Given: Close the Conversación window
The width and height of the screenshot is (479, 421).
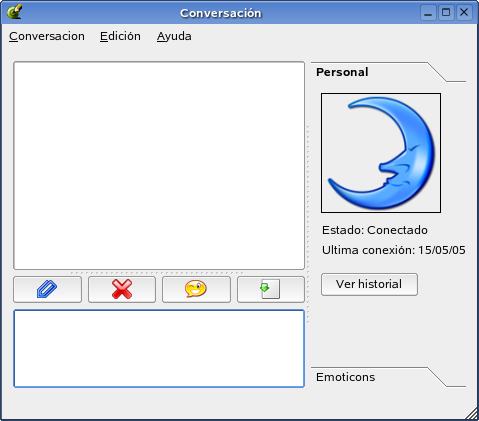Looking at the screenshot, I should coord(464,13).
